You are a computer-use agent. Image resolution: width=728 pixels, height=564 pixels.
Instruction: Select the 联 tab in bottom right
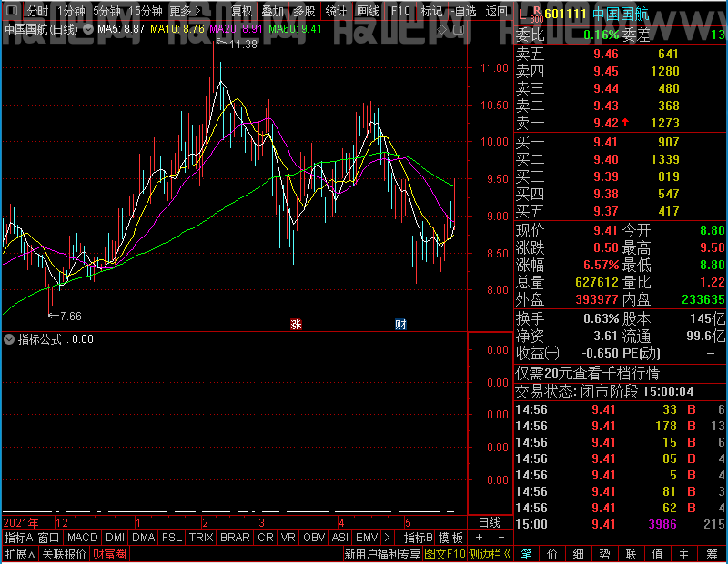click(x=631, y=554)
